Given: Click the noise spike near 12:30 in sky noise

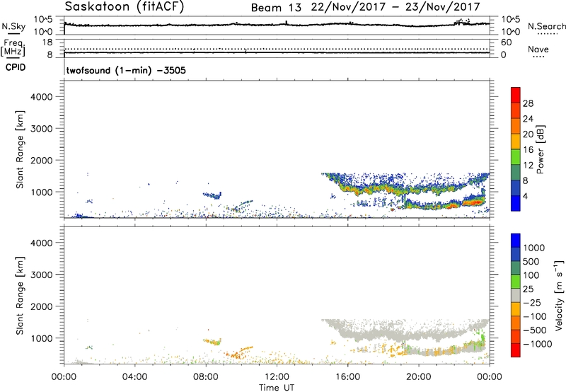Looking at the screenshot, I should point(287,23).
